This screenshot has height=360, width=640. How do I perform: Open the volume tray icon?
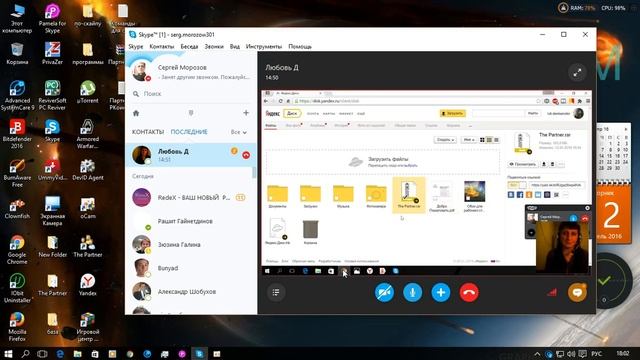point(571,354)
